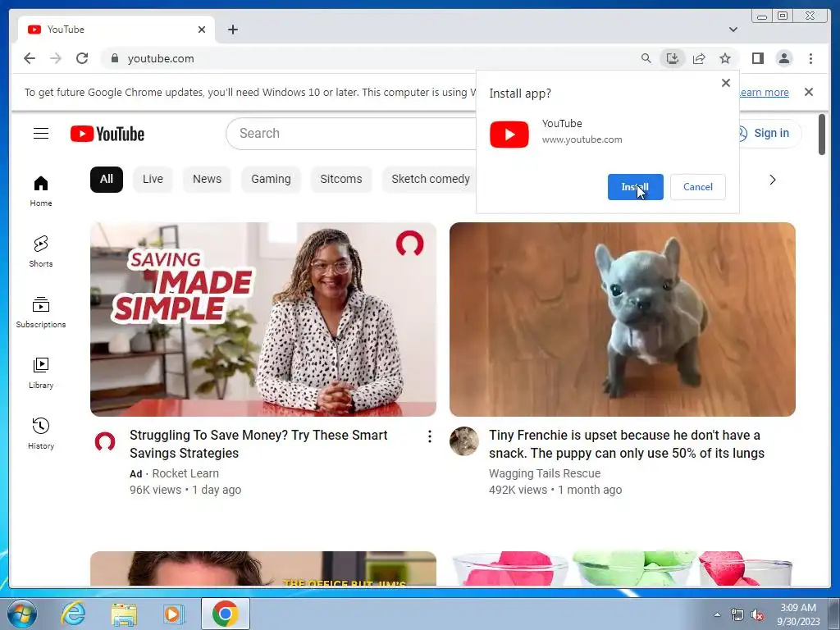
Task: Open the Tiny Frenchie puppy video thumbnail
Action: [622, 319]
